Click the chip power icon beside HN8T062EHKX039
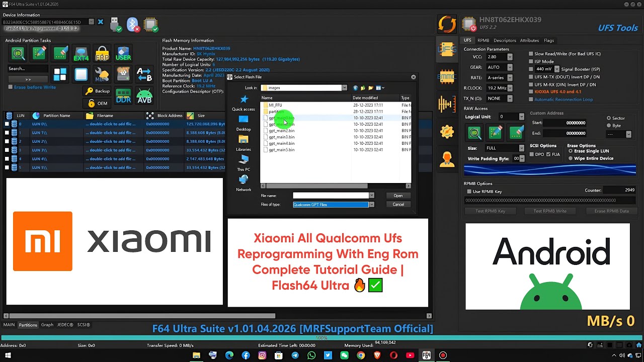 pos(469,24)
